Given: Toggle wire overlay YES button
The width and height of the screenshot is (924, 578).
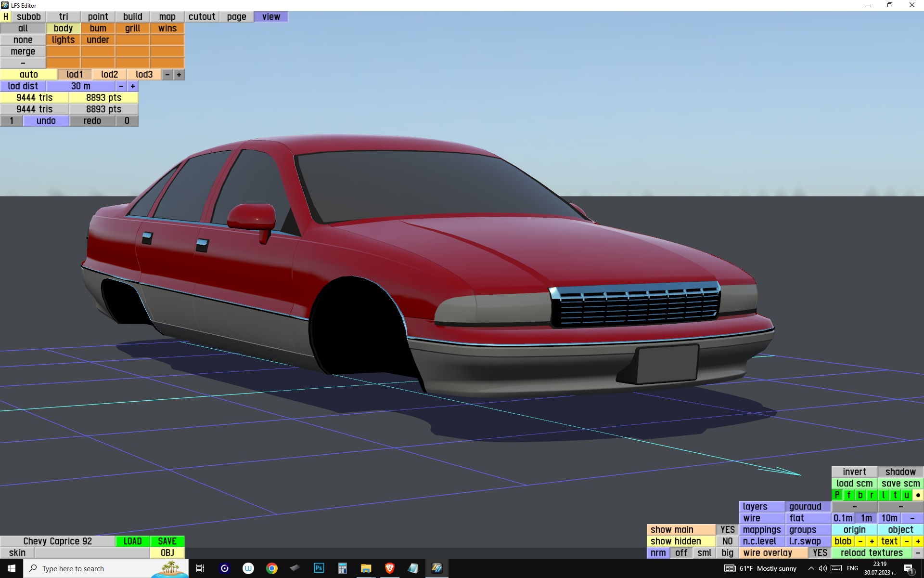Looking at the screenshot, I should (x=820, y=553).
